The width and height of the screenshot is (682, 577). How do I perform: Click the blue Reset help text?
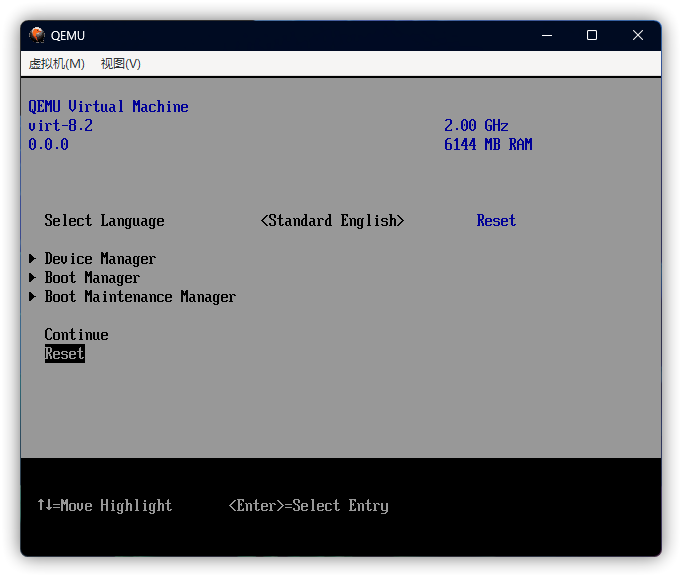pyautogui.click(x=496, y=221)
